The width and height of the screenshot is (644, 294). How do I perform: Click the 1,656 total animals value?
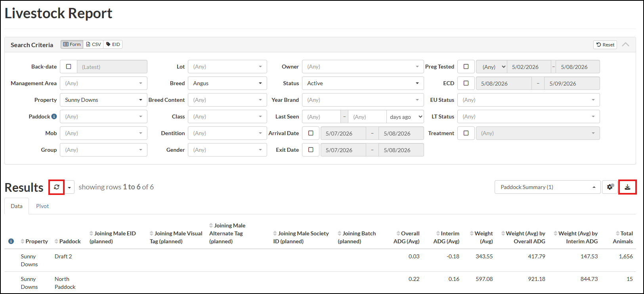(626, 256)
